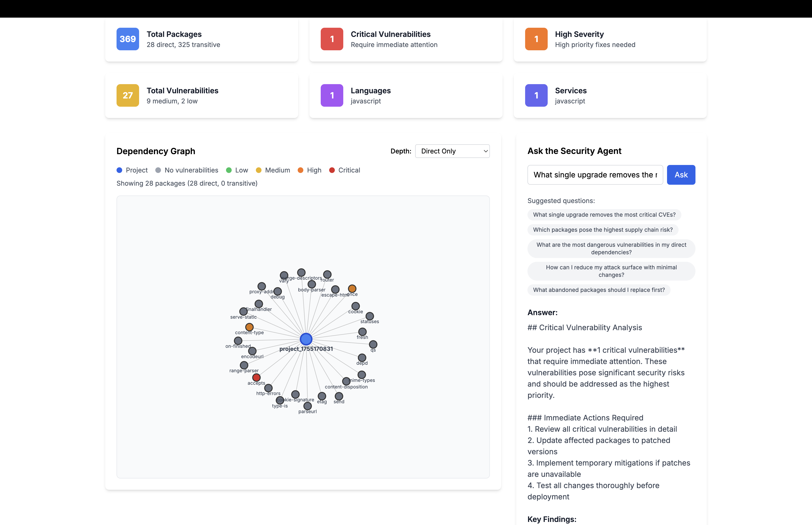This screenshot has height=525, width=812.
Task: Select the parseurl node in the graph
Action: [307, 406]
